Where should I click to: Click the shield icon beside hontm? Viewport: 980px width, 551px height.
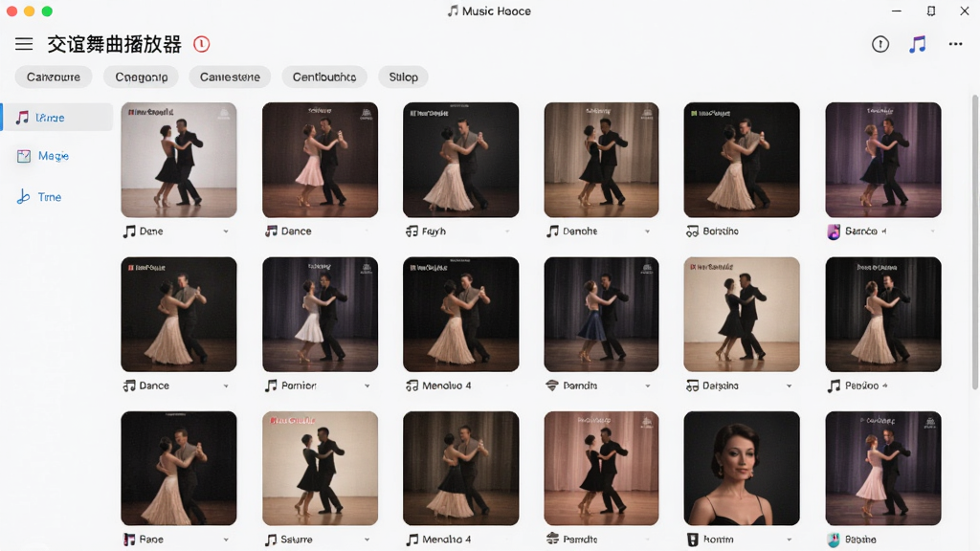pos(692,540)
